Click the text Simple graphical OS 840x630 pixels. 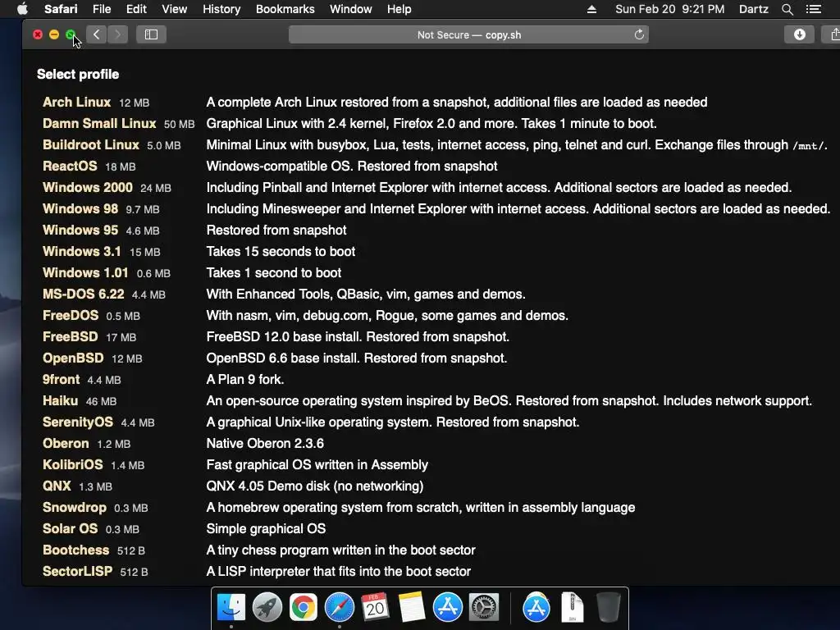tap(266, 529)
